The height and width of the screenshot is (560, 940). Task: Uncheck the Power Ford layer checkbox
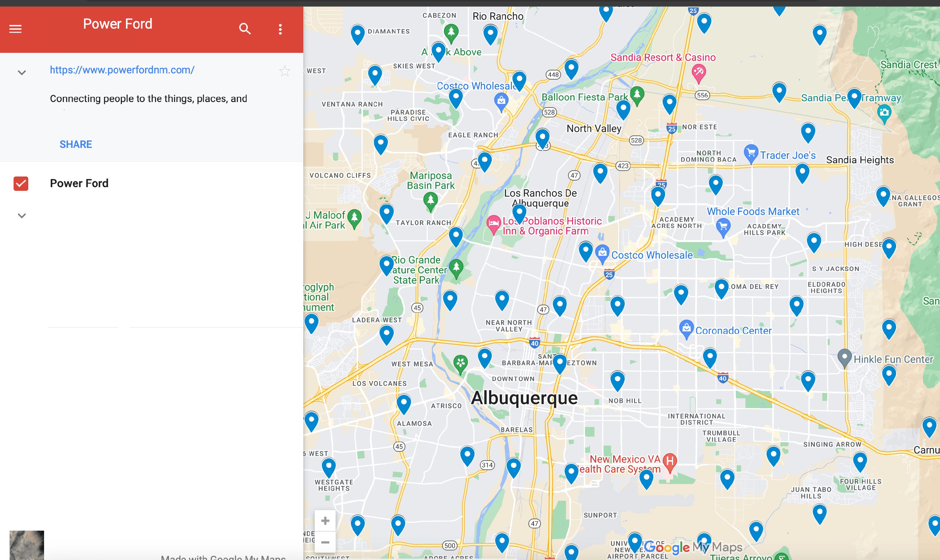(21, 183)
